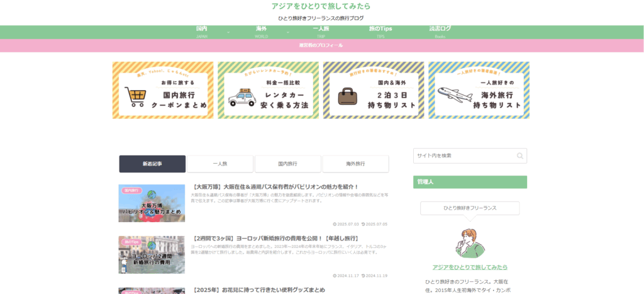This screenshot has width=644, height=294.
Task: Select the 新着記事 tab
Action: click(152, 164)
